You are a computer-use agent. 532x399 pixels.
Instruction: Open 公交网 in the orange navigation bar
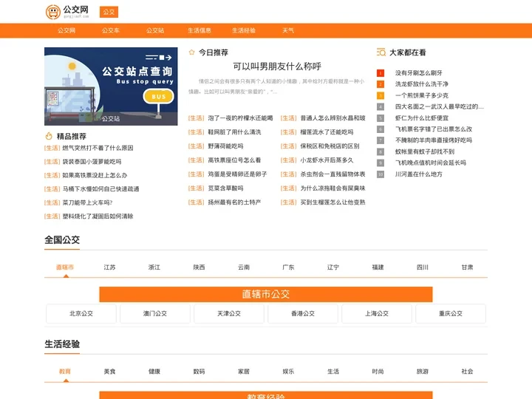tap(66, 30)
